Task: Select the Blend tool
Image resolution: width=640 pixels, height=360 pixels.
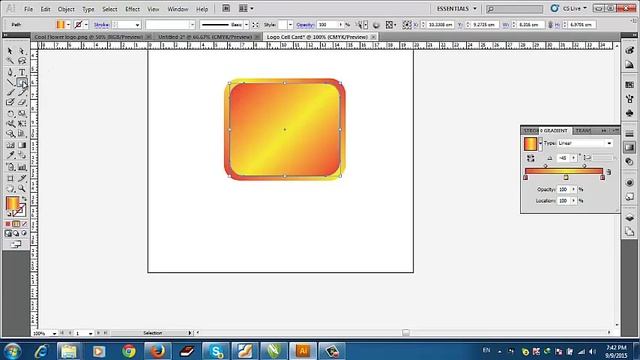Action: tap(22, 156)
